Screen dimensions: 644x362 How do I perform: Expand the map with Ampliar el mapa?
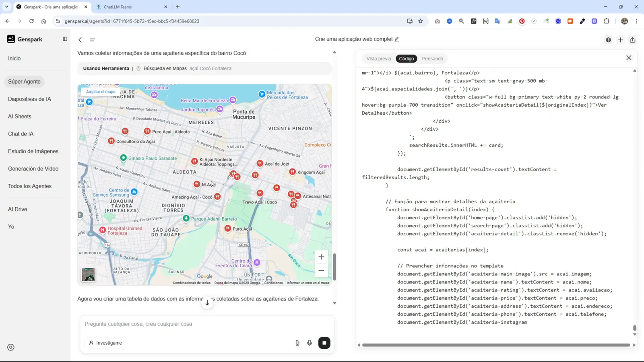(x=100, y=91)
